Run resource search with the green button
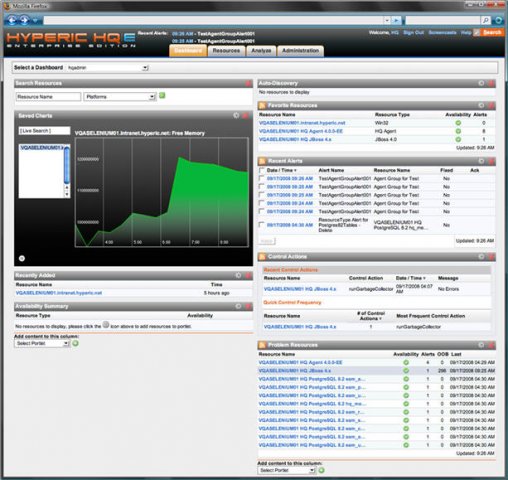Viewport: 508px width, 480px height. tap(162, 96)
